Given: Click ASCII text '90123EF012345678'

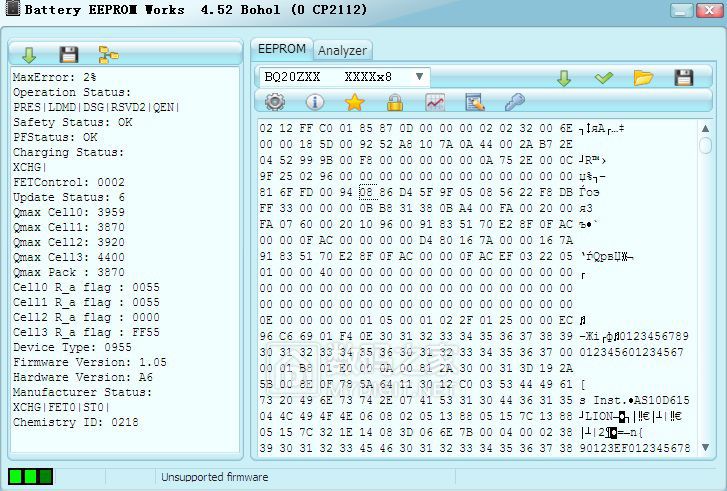Looking at the screenshot, I should coord(635,448).
